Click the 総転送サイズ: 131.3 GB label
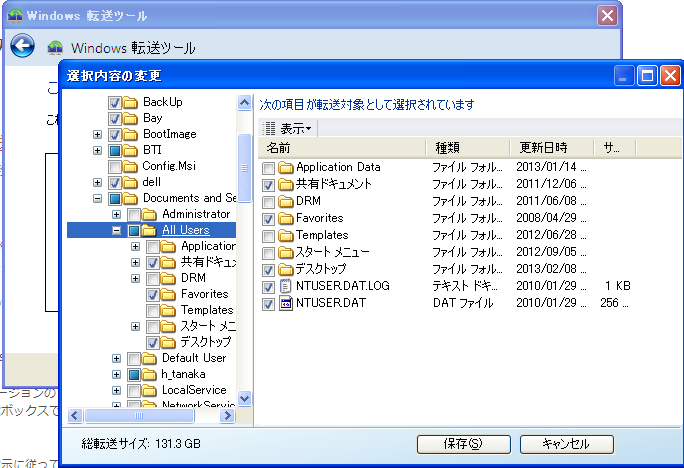Viewport: 684px width, 468px height. [141, 444]
